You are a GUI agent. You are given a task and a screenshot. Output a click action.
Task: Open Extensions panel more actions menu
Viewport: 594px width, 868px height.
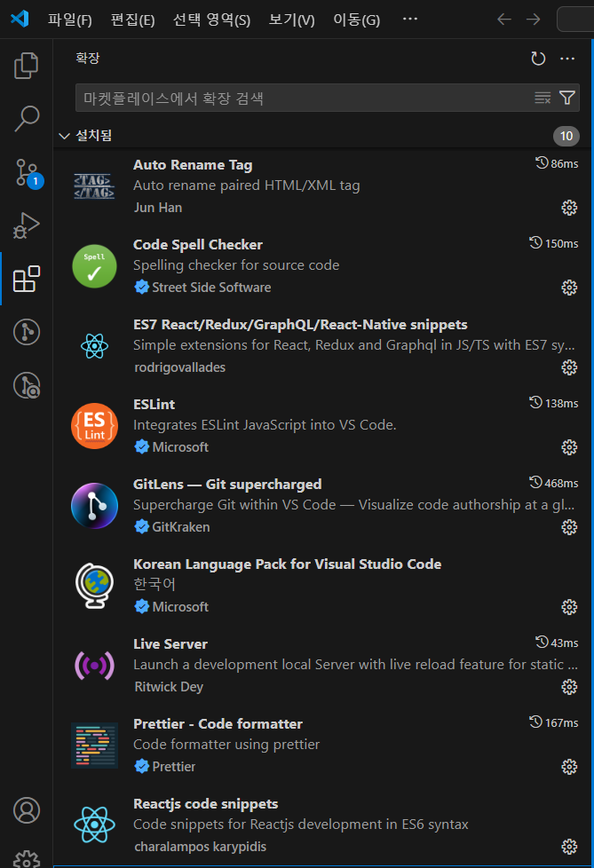[x=567, y=59]
